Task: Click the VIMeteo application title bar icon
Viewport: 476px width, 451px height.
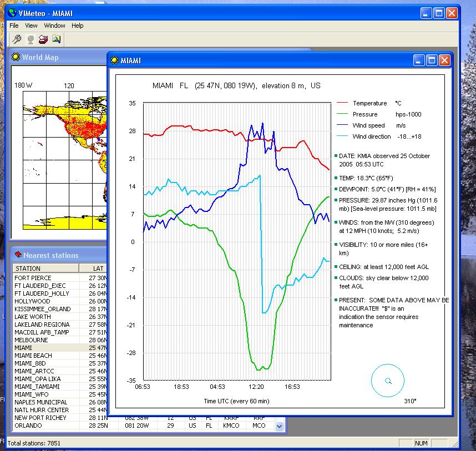Action: (13, 13)
